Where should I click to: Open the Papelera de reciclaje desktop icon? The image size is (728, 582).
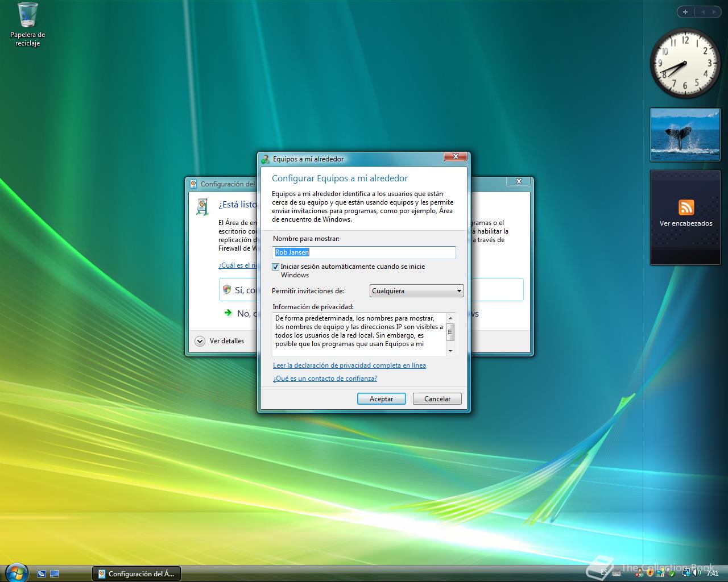pos(27,24)
